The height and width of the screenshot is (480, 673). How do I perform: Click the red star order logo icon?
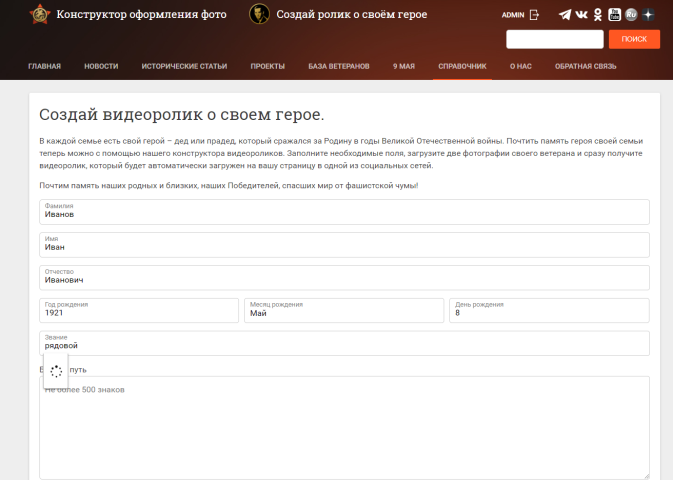coord(39,14)
